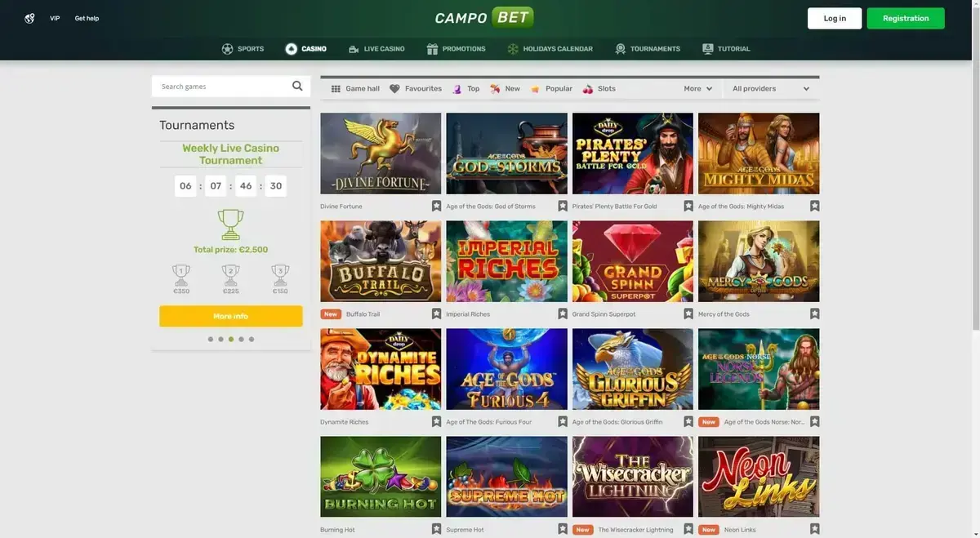Screen dimensions: 980x538
Task: Open the Game hall grid view
Action: pos(355,88)
